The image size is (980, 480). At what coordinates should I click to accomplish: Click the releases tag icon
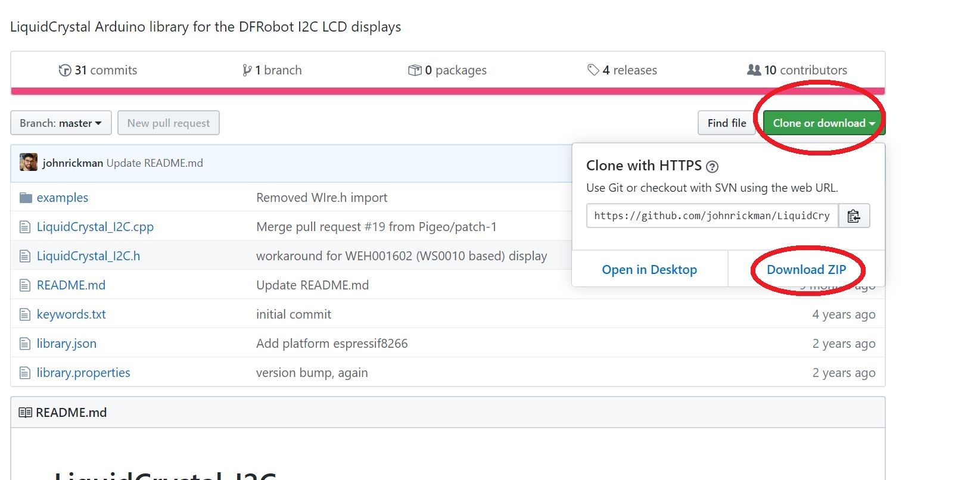(x=593, y=70)
